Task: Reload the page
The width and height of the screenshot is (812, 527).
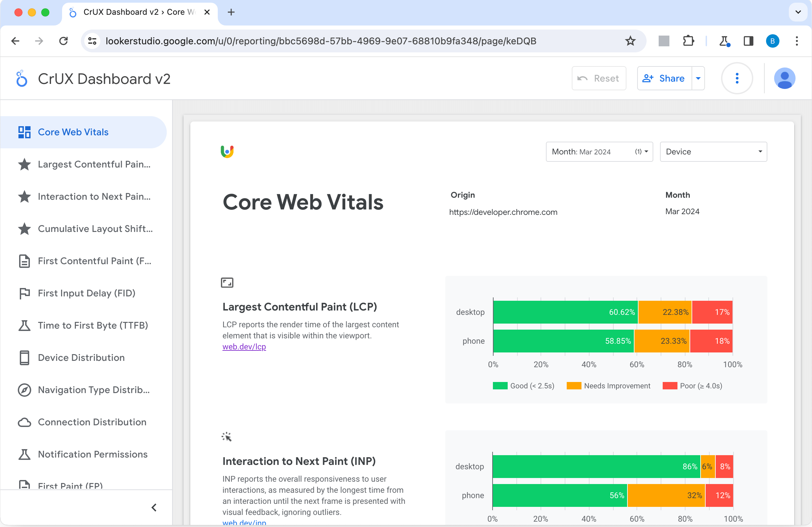Action: (x=63, y=41)
